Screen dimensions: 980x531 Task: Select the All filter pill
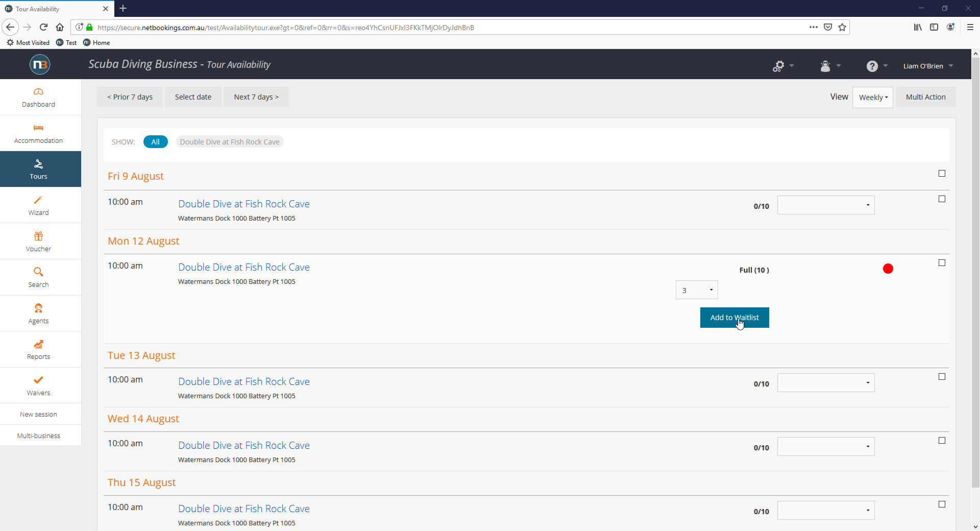[x=155, y=142]
